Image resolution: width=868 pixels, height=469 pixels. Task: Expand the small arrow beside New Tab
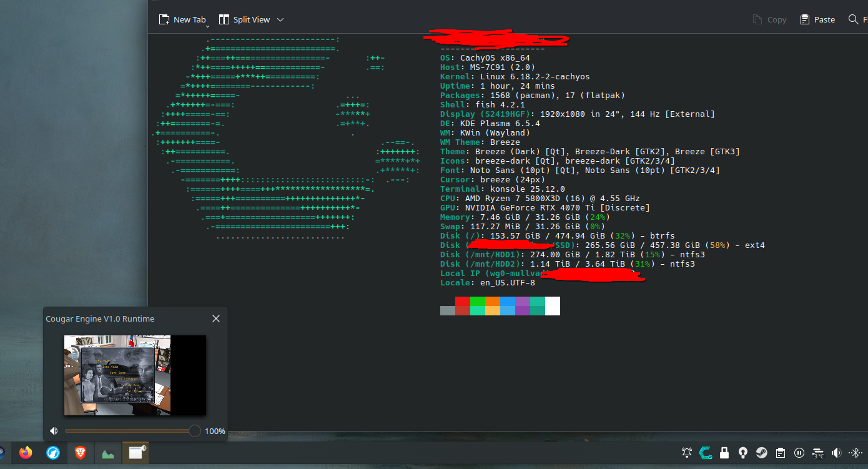(x=207, y=26)
